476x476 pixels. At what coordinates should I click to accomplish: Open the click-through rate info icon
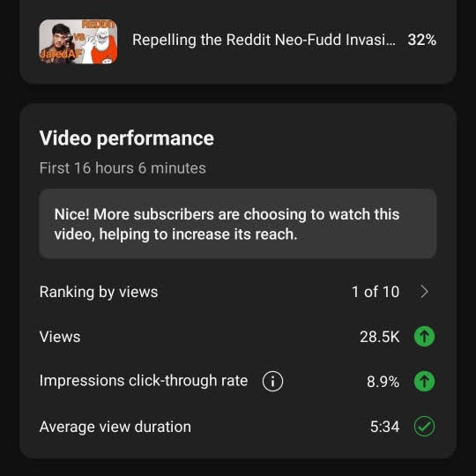(x=272, y=381)
